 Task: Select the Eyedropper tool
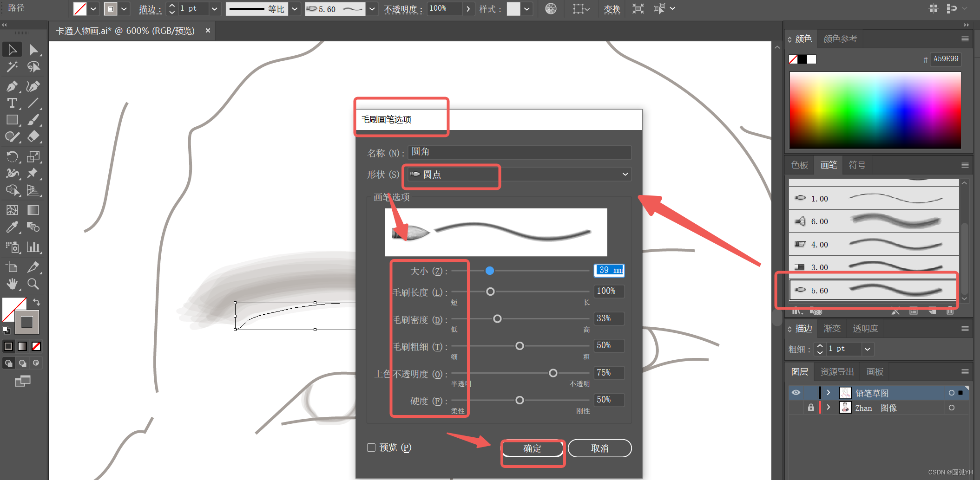coord(12,227)
